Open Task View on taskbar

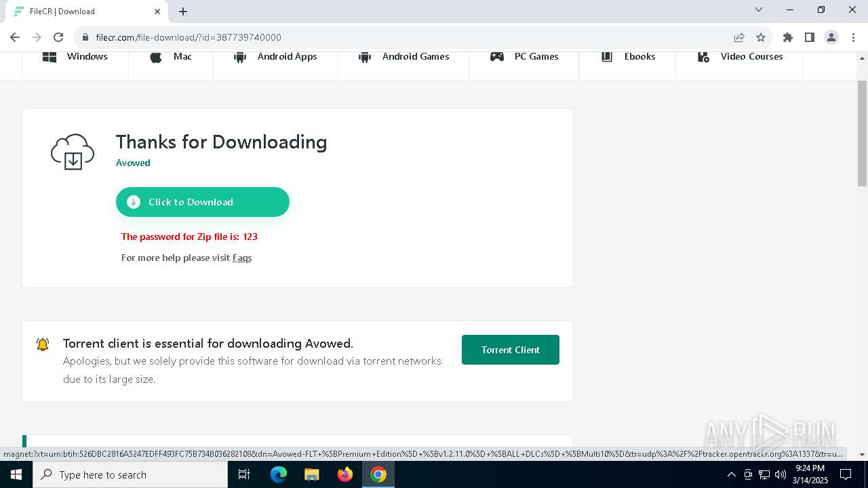244,474
